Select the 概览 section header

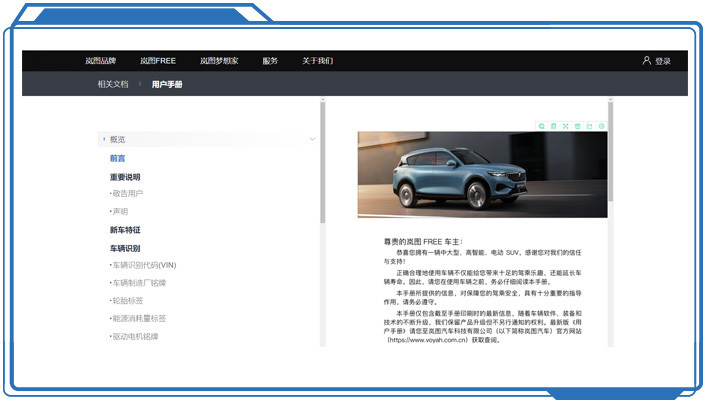(207, 140)
